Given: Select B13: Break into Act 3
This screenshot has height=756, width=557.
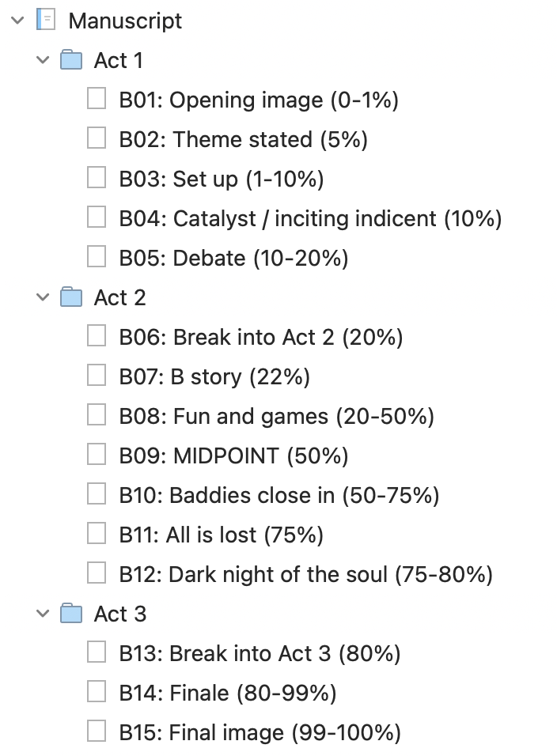Looking at the screenshot, I should click(260, 653).
